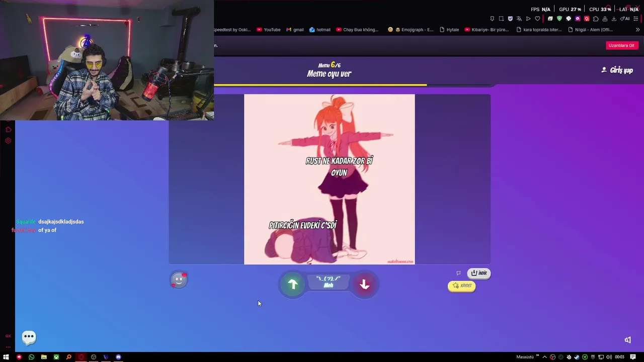Click the meme image

tap(330, 179)
